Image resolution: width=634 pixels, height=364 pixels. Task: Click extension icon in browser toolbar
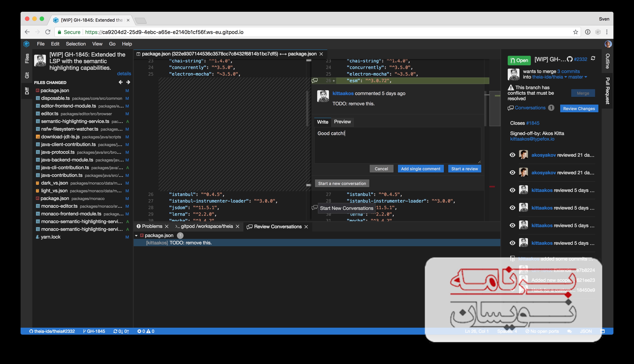[x=598, y=32]
